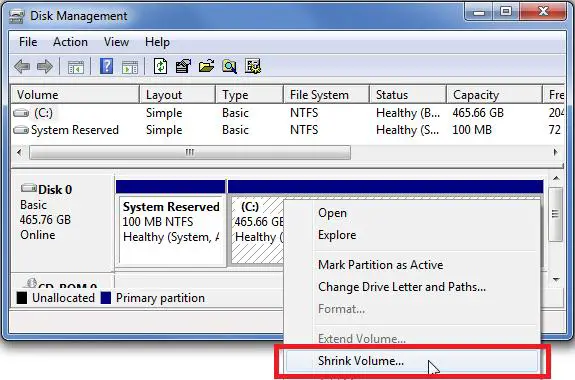Click the disk pane vertical scrollbar thumb

[x=556, y=214]
